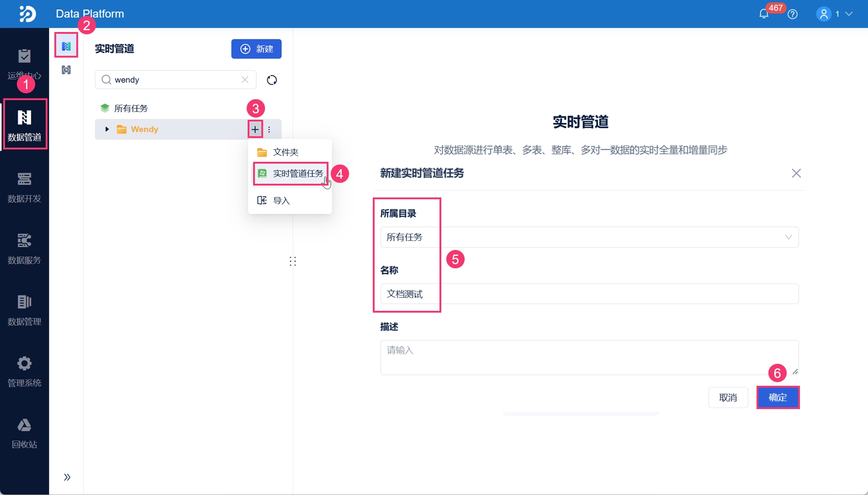868x495 pixels.
Task: Click the 取消 cancel button
Action: pos(728,398)
